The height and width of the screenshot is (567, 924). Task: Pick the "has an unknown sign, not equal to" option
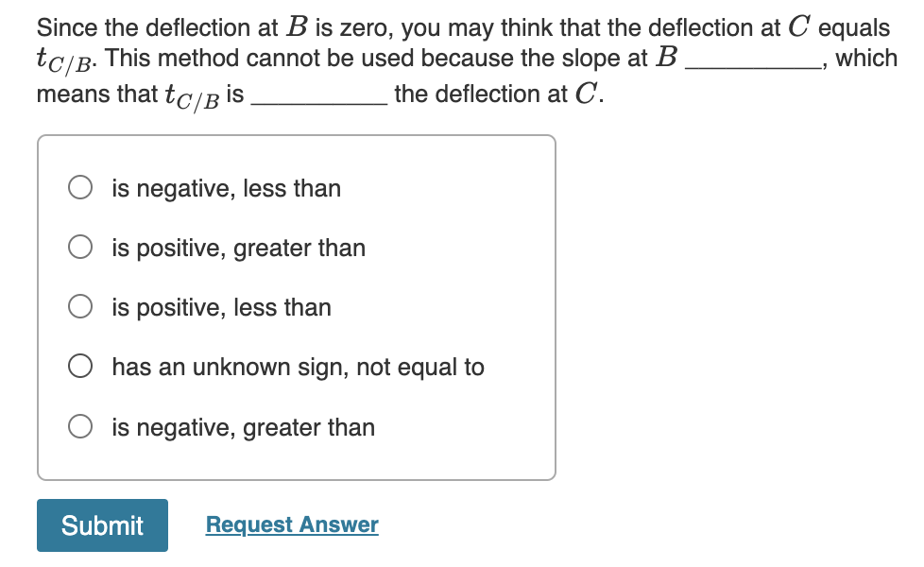(80, 367)
